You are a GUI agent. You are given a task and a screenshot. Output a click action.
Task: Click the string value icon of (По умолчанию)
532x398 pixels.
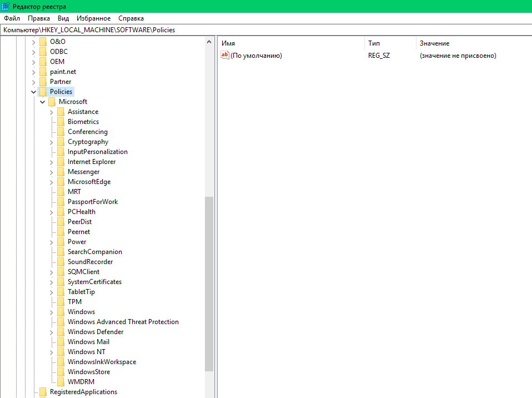pyautogui.click(x=224, y=55)
